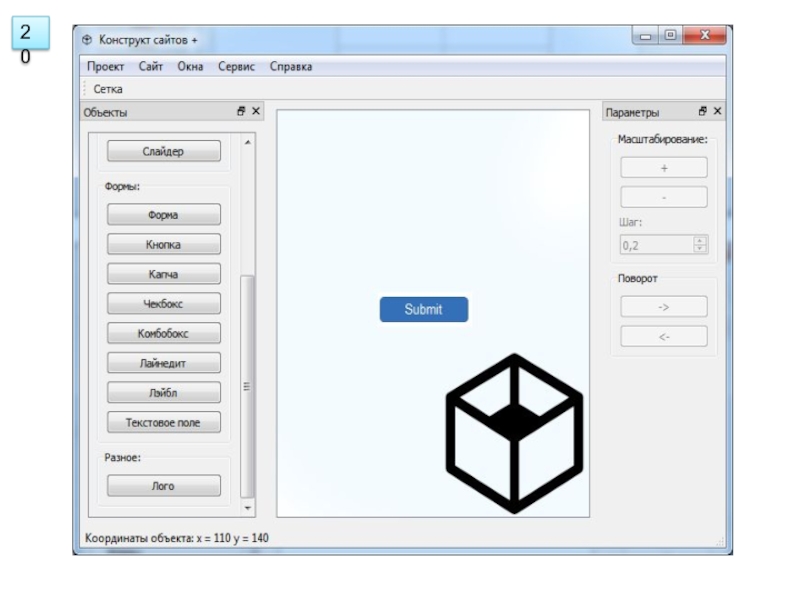Add a Кнопка object
This screenshot has width=800, height=600.
click(x=164, y=244)
